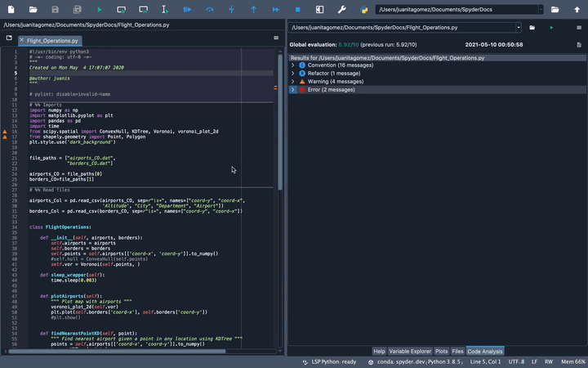Switch to the Plots tab
The image size is (588, 368).
(442, 351)
